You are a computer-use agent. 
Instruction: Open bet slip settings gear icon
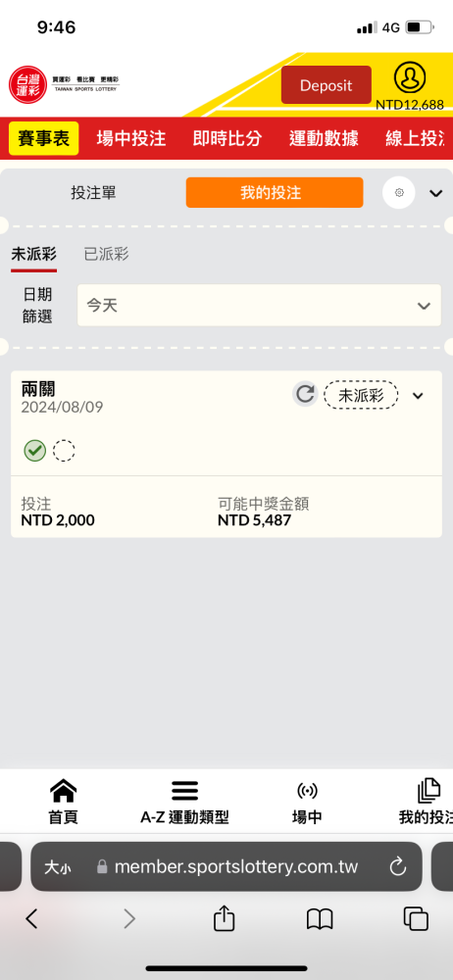coord(399,192)
